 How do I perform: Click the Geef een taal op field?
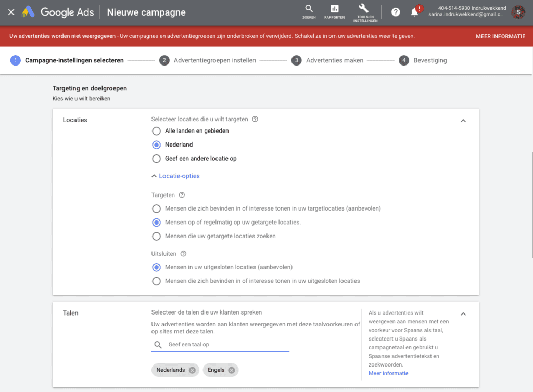click(x=226, y=345)
